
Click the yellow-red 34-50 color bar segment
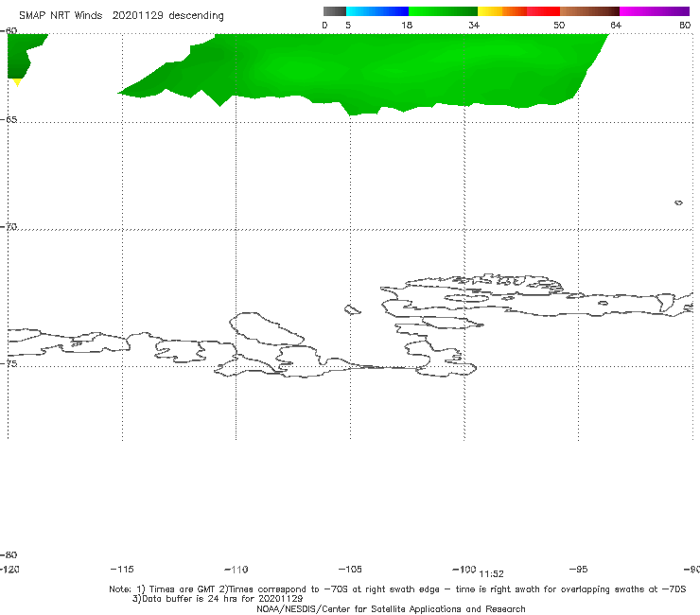(518, 11)
